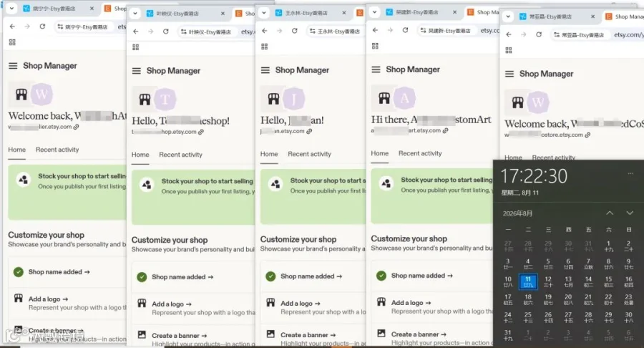The width and height of the screenshot is (644, 348).
Task: Copy the shop link icon beside art.etsy.com
Action: [445, 130]
